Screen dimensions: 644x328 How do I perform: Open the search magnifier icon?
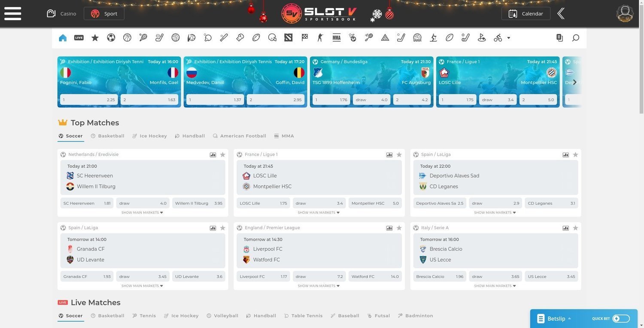[576, 38]
